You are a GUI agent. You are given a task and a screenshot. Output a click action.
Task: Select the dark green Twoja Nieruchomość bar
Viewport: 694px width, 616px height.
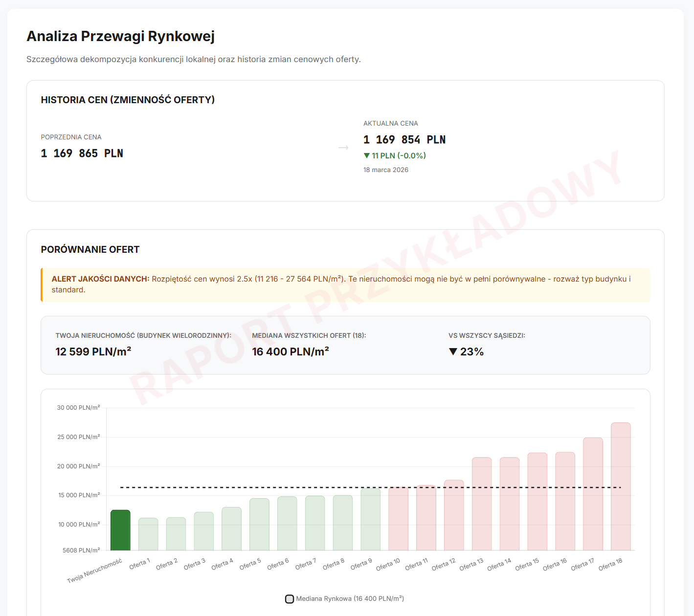(x=120, y=530)
